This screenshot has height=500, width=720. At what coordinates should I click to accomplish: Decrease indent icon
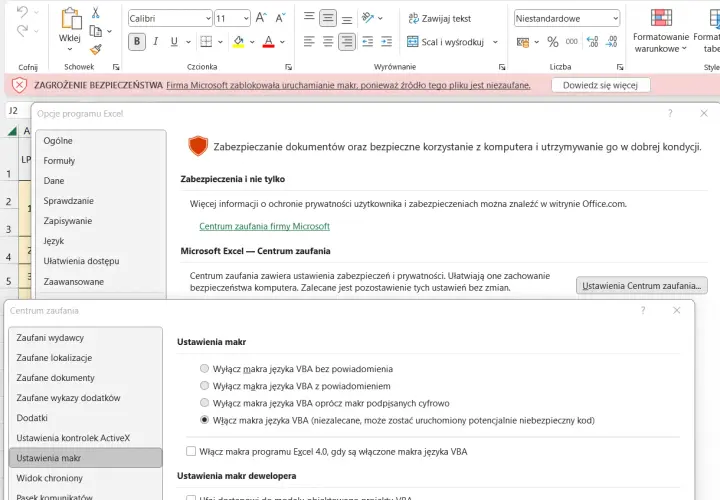(367, 42)
